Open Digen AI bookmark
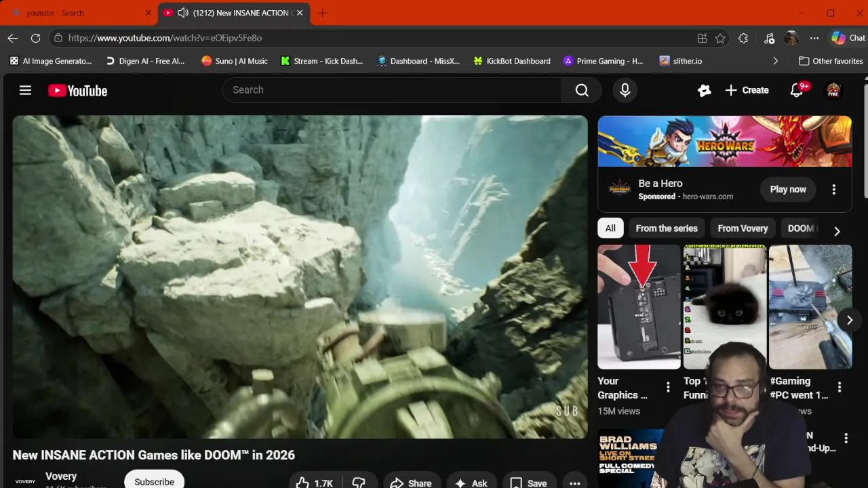The height and width of the screenshot is (488, 868). pyautogui.click(x=145, y=61)
